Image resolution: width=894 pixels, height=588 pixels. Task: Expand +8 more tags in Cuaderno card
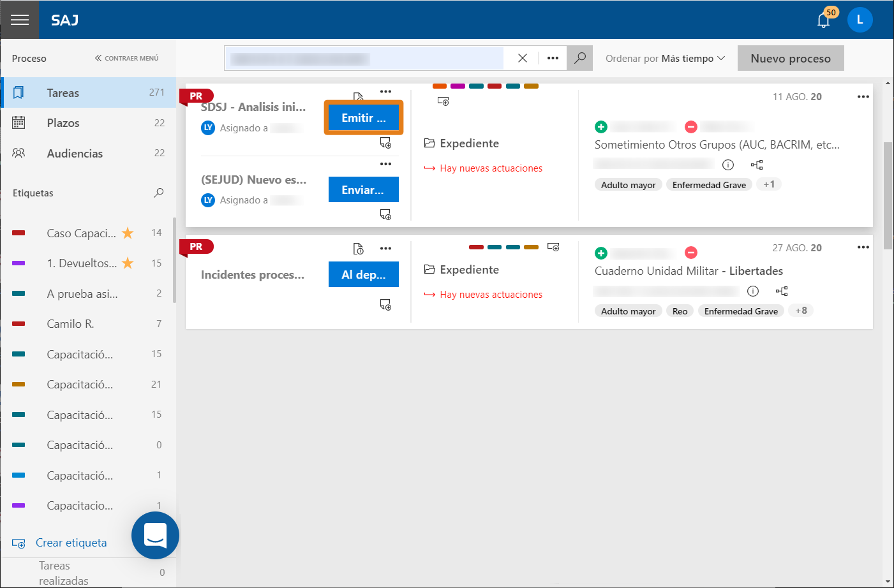pyautogui.click(x=801, y=311)
